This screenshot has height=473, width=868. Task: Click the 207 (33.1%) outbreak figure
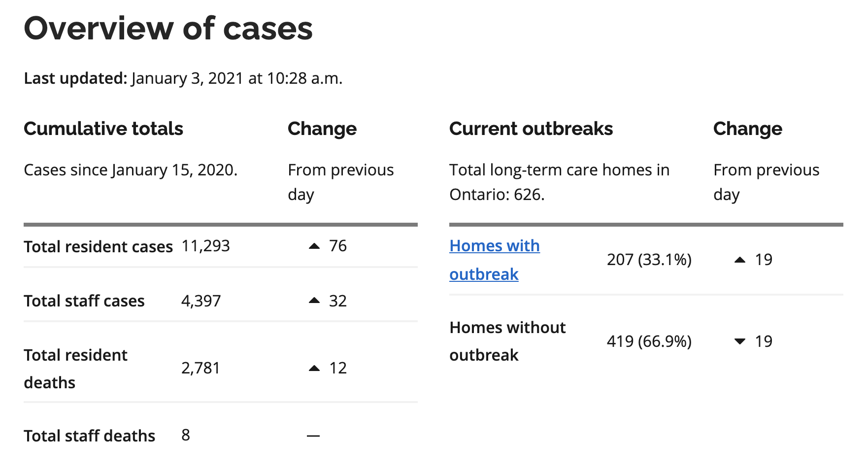coord(649,260)
